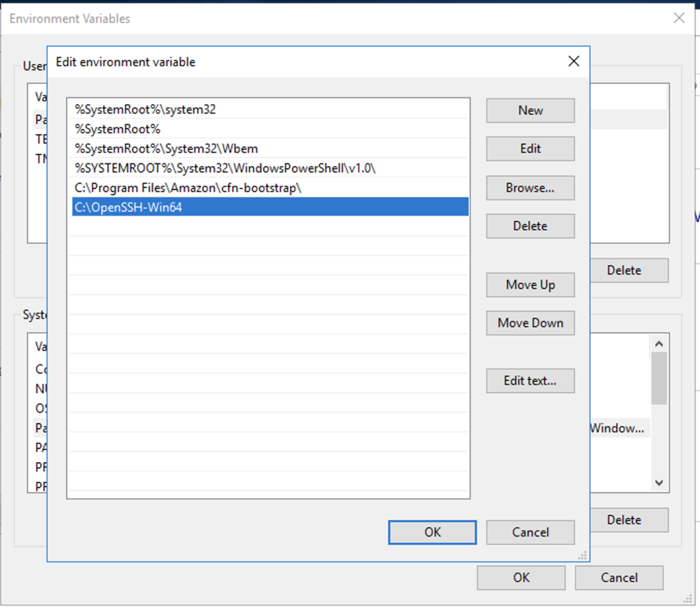700x610 pixels.
Task: Click the system variables scrollbar thumb
Action: [659, 378]
